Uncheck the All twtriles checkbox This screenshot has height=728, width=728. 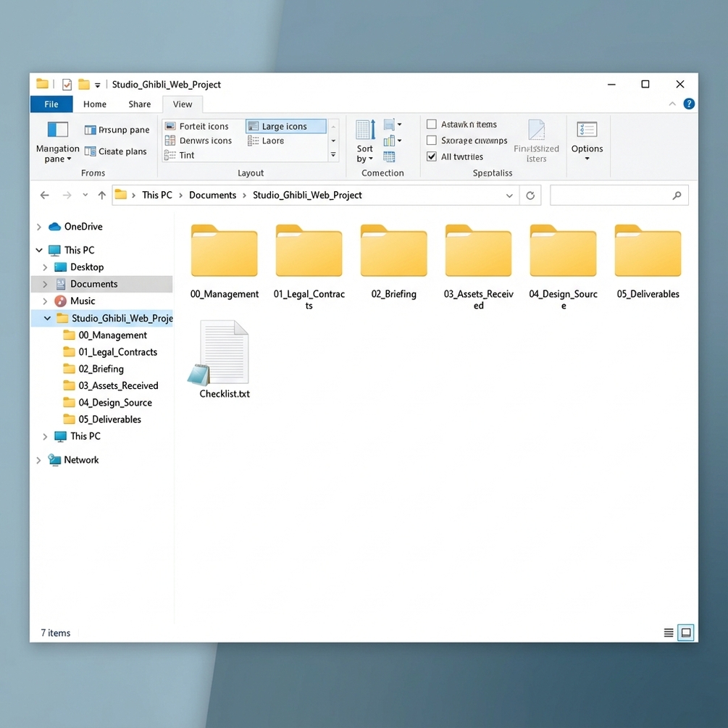coord(431,156)
